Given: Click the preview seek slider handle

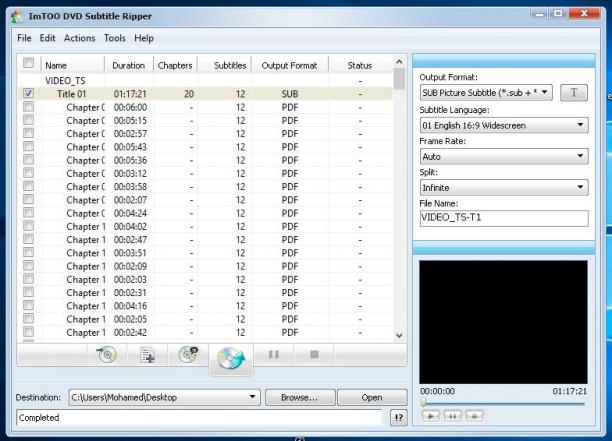Looking at the screenshot, I should click(x=423, y=402).
